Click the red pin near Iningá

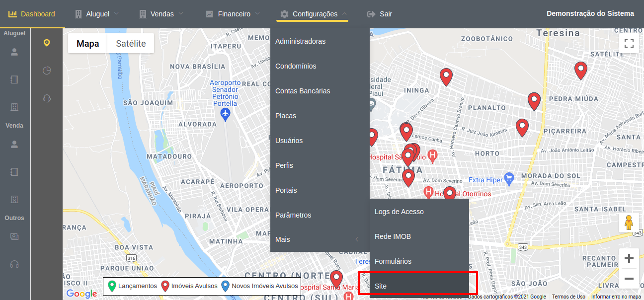[x=446, y=77]
